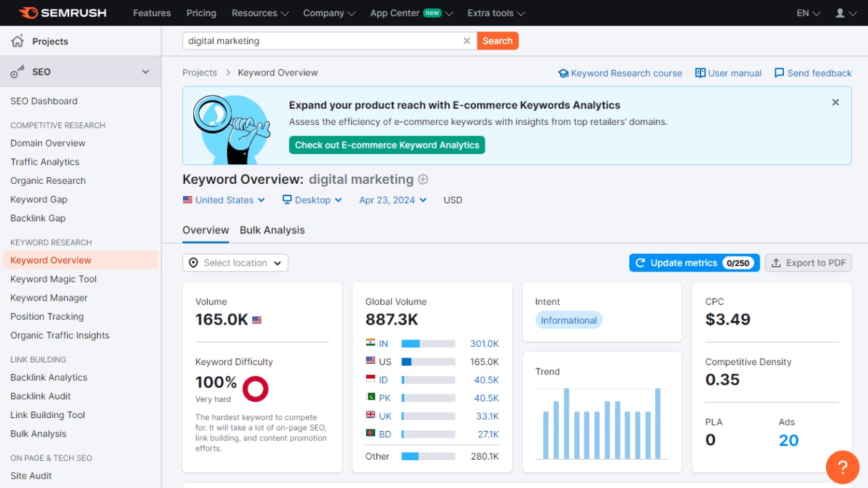Click the Update metrics button
This screenshot has width=868, height=488.
click(694, 263)
